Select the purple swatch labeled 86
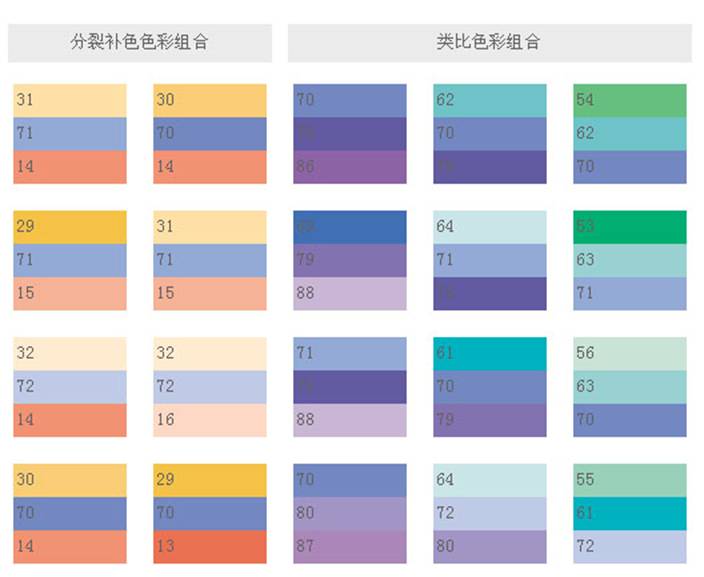The height and width of the screenshot is (577, 704). pos(350,167)
